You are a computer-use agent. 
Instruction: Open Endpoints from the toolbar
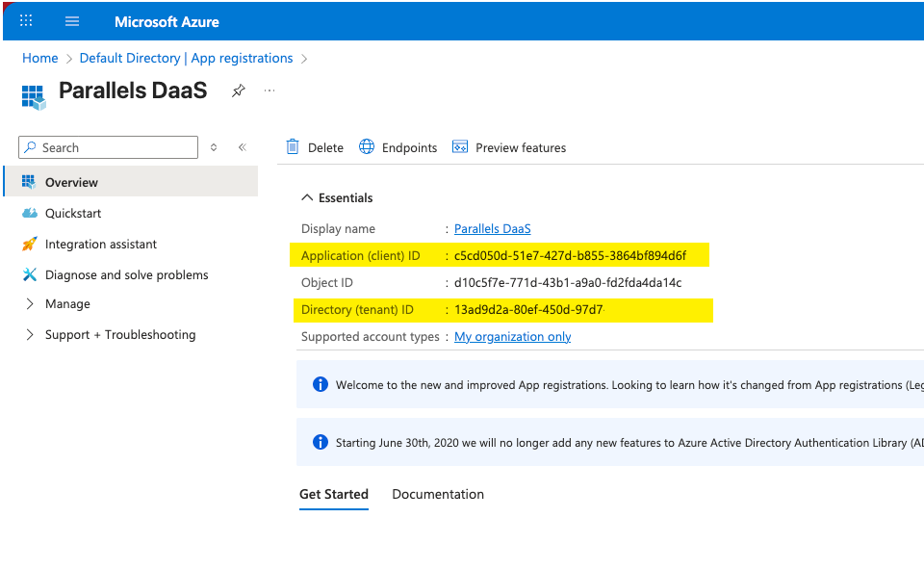(398, 147)
